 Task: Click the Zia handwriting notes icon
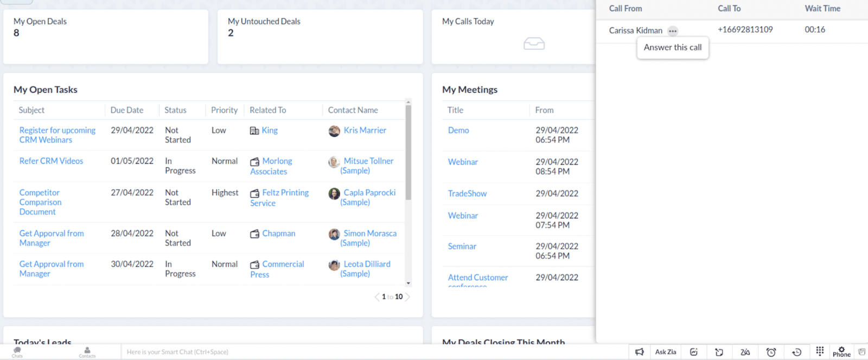(745, 352)
